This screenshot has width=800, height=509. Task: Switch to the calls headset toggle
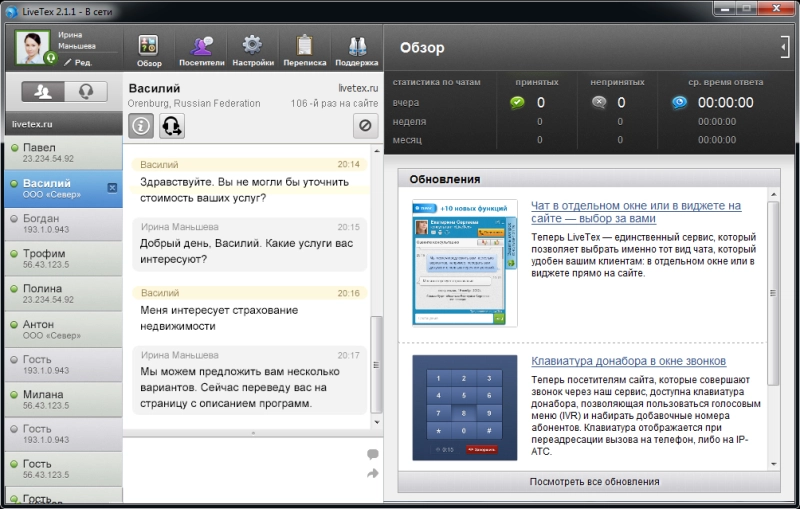[x=86, y=92]
